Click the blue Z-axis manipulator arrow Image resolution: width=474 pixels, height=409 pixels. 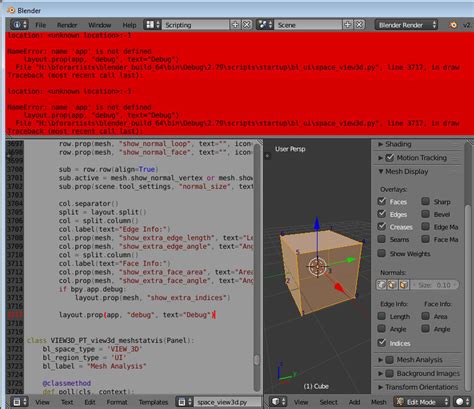(317, 224)
